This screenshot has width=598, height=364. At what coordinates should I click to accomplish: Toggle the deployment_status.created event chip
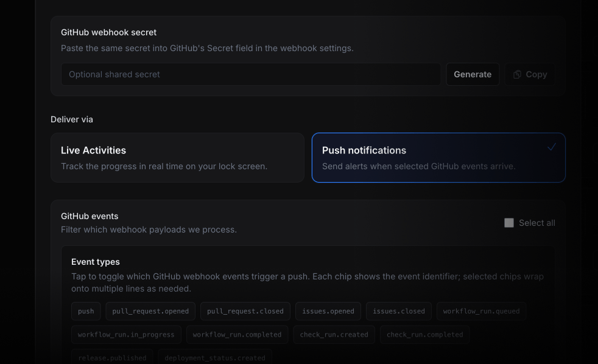(x=214, y=357)
